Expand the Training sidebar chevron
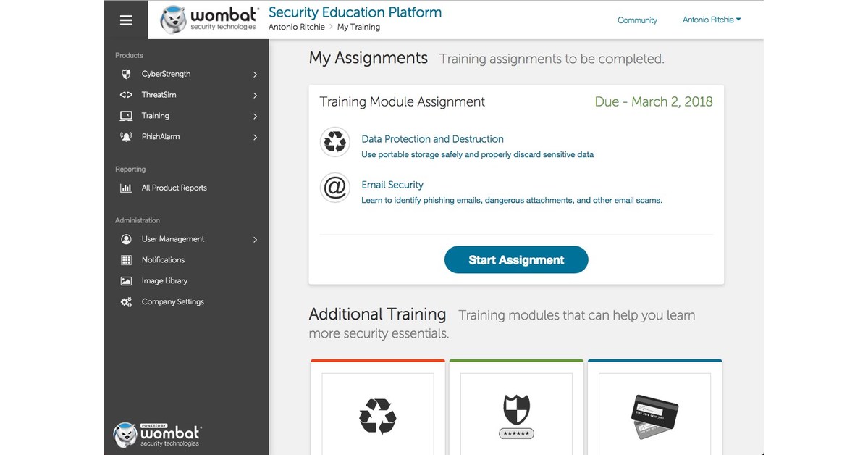The width and height of the screenshot is (868, 455). pos(254,116)
